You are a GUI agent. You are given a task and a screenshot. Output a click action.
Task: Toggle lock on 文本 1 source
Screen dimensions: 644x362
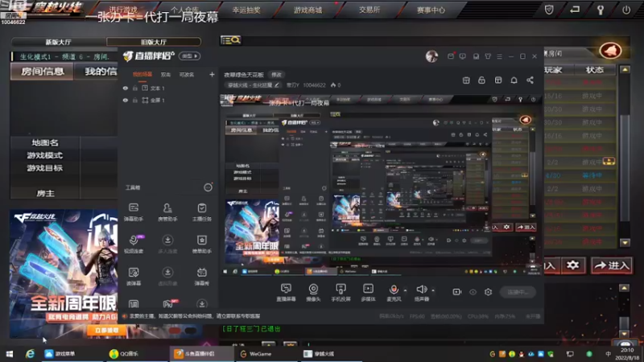click(x=134, y=88)
